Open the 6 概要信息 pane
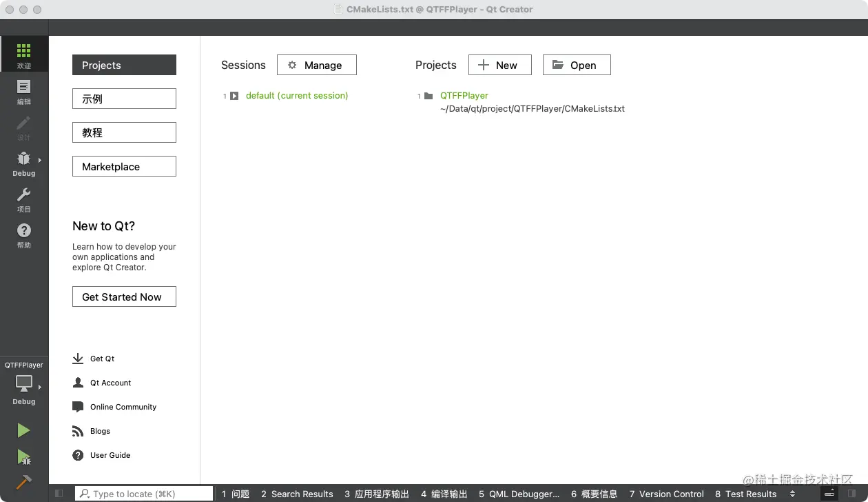This screenshot has width=868, height=502. click(595, 494)
